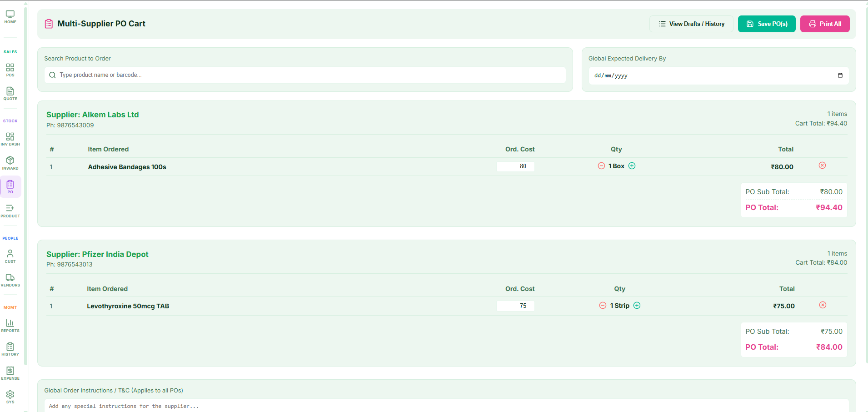868x412 pixels.
Task: Click the phone number 9876543013
Action: pyautogui.click(x=75, y=264)
